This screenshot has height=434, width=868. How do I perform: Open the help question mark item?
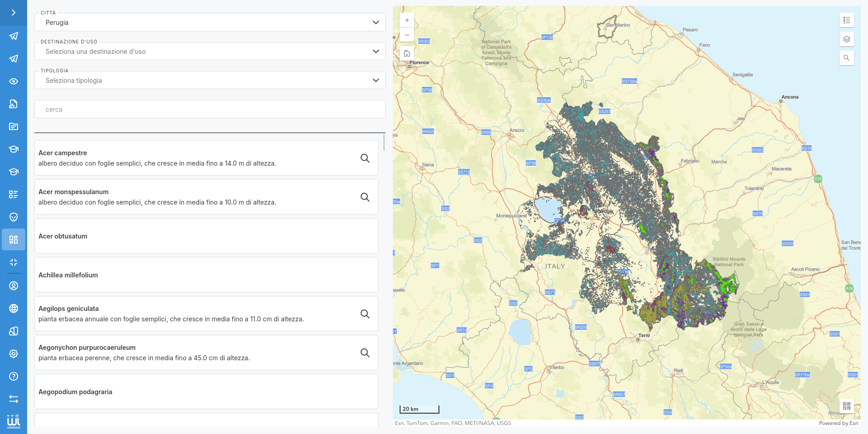point(14,376)
